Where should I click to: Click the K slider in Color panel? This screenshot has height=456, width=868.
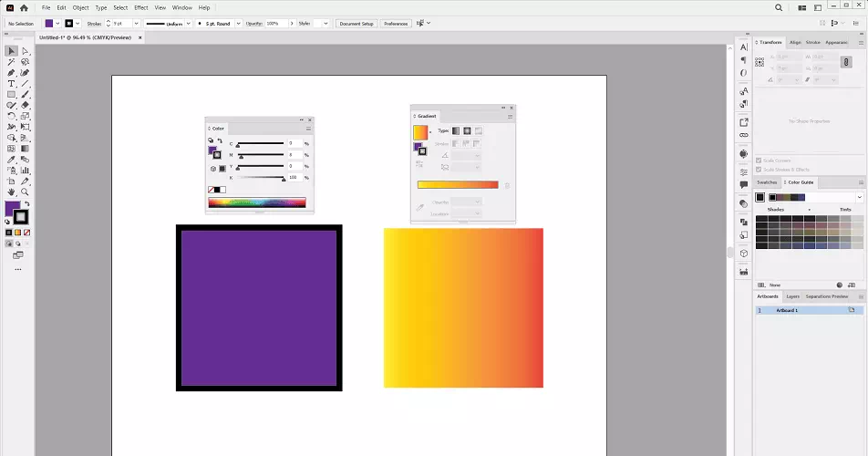pos(260,178)
